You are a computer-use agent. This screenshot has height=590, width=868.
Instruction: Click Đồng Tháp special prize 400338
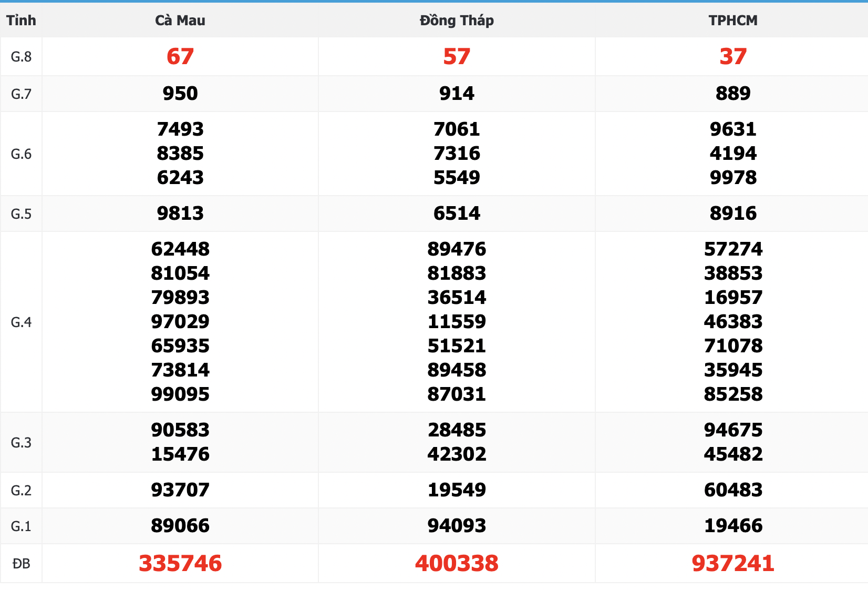click(x=457, y=563)
